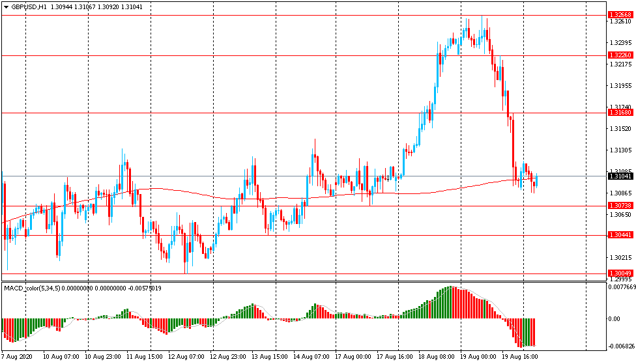Screen dimensions: 636x364
Task: Click the 17 Aug 00:00 time label
Action: tap(353, 357)
